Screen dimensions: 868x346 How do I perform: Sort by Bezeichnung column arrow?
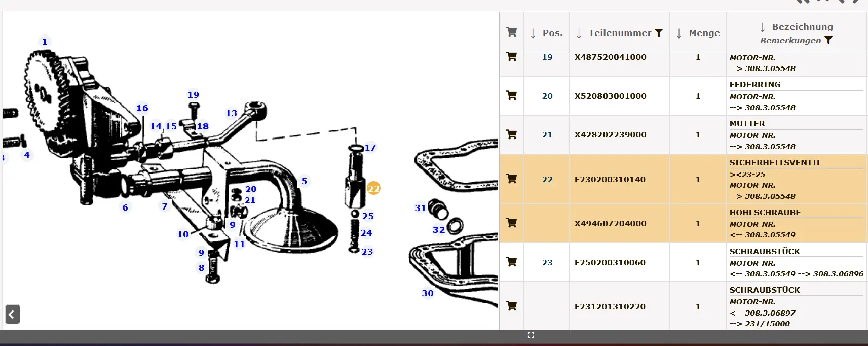(763, 27)
